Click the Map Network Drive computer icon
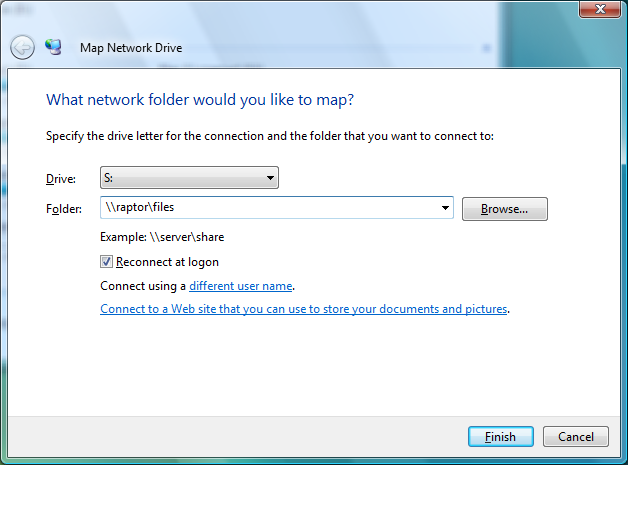The image size is (640, 512). click(53, 47)
